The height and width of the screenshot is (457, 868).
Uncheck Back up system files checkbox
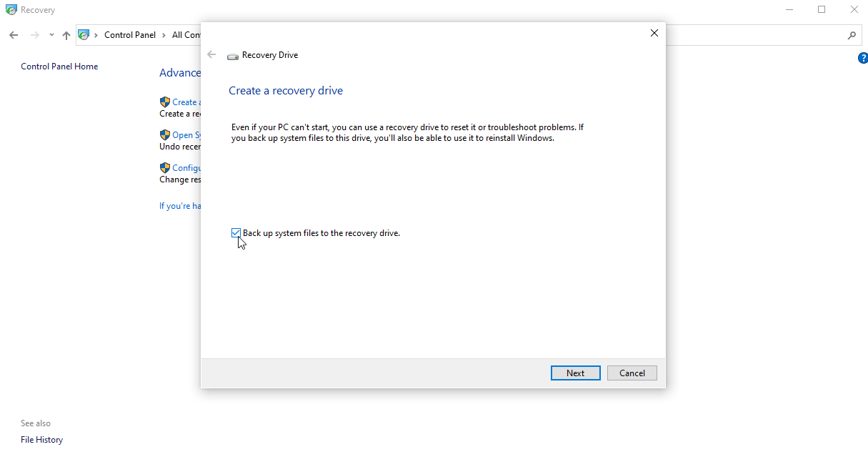[236, 233]
